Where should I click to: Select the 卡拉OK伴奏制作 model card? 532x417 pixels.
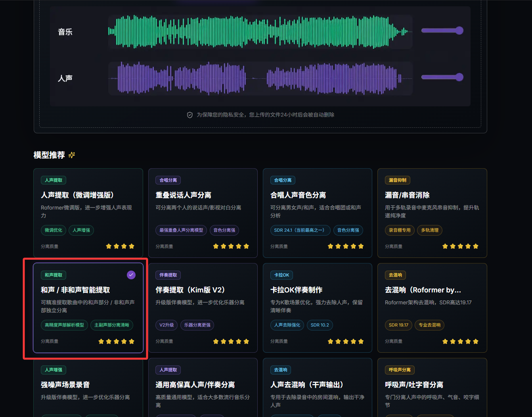[x=318, y=308]
